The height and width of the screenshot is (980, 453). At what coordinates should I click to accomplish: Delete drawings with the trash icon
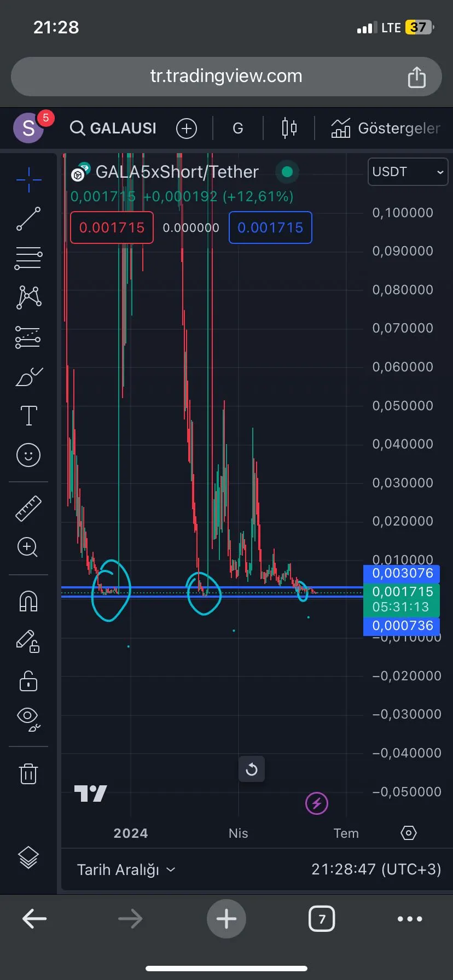tap(28, 773)
